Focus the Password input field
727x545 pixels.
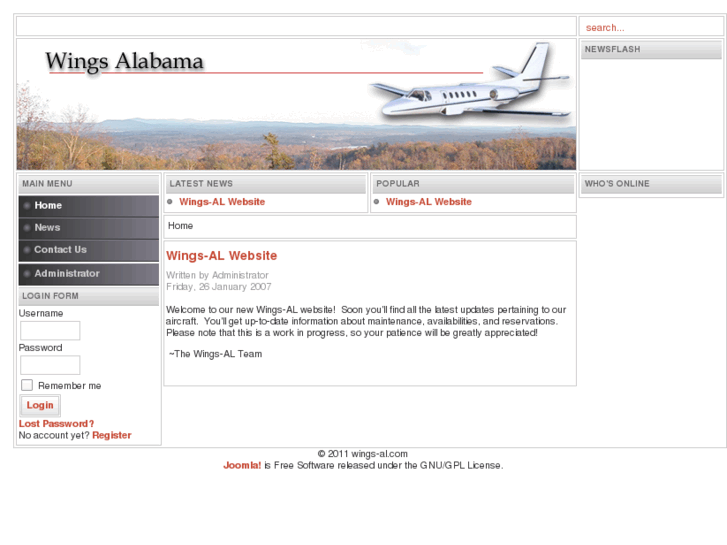coord(50,365)
